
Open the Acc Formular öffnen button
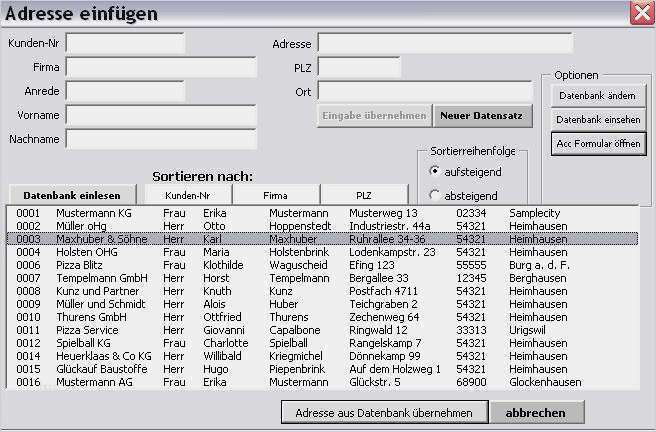click(x=598, y=143)
